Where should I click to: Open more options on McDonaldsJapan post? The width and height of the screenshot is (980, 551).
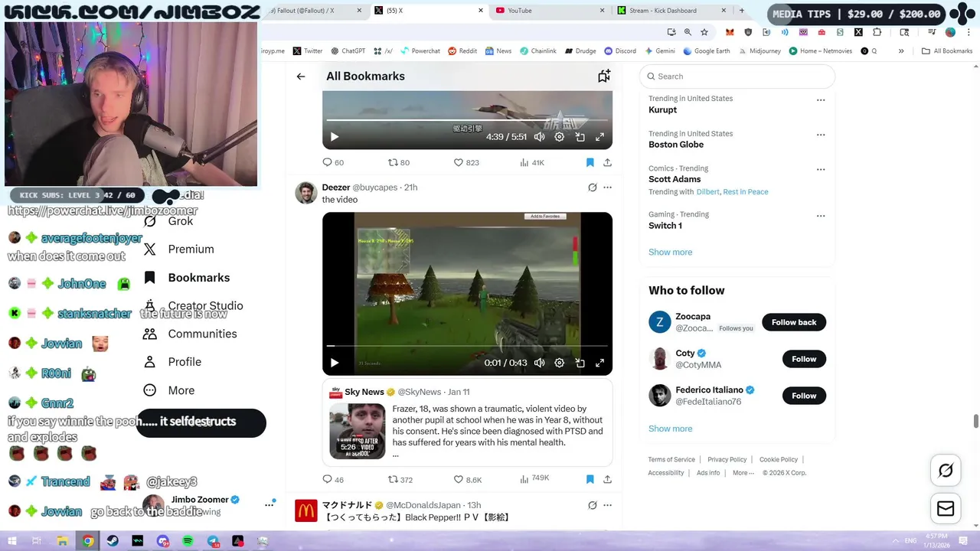click(x=607, y=505)
